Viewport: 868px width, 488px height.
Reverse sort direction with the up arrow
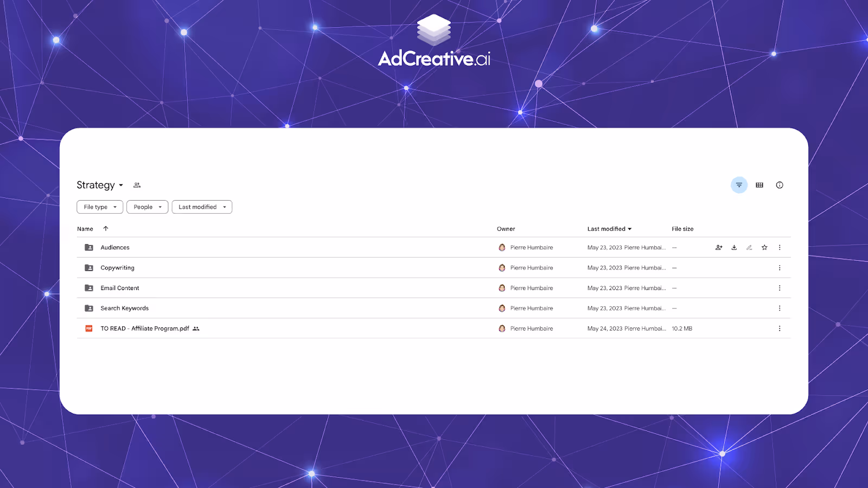point(106,229)
